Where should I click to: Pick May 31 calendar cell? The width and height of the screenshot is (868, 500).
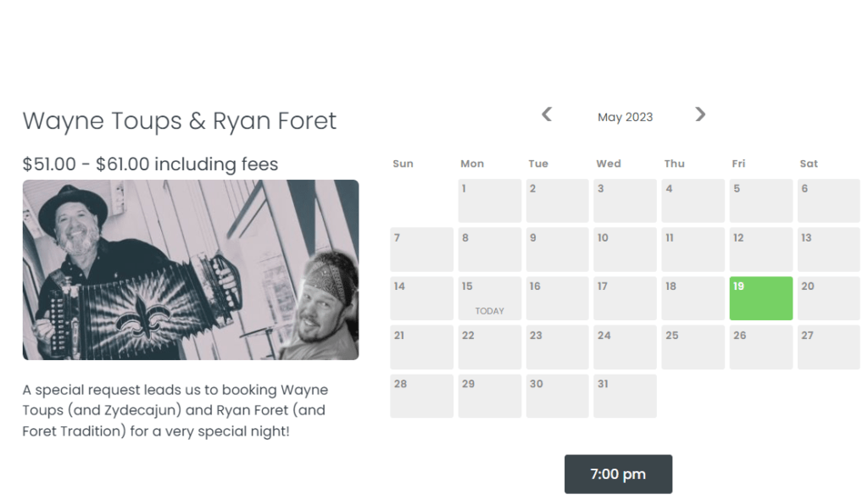(x=625, y=396)
